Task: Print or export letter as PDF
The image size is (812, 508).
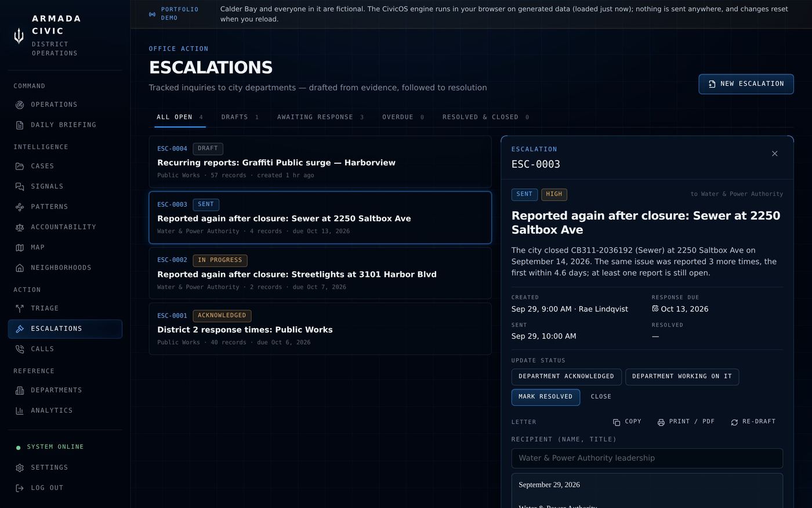Action: (x=686, y=422)
